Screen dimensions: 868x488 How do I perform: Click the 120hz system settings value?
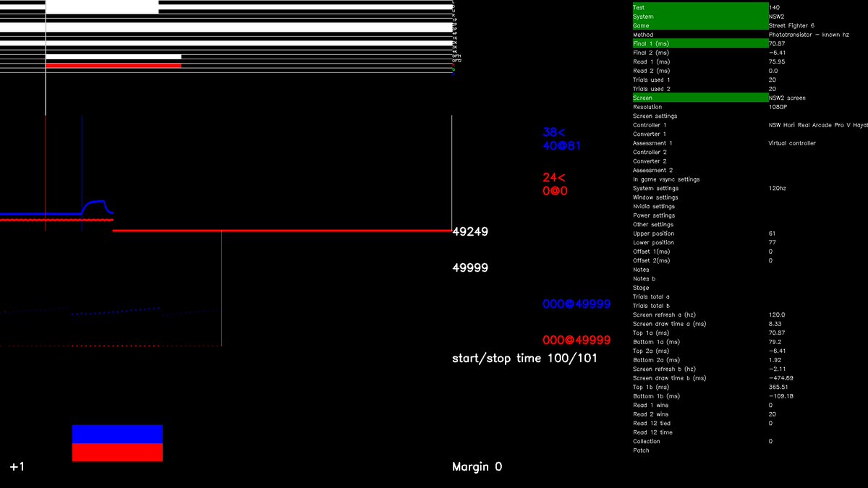[x=777, y=188]
